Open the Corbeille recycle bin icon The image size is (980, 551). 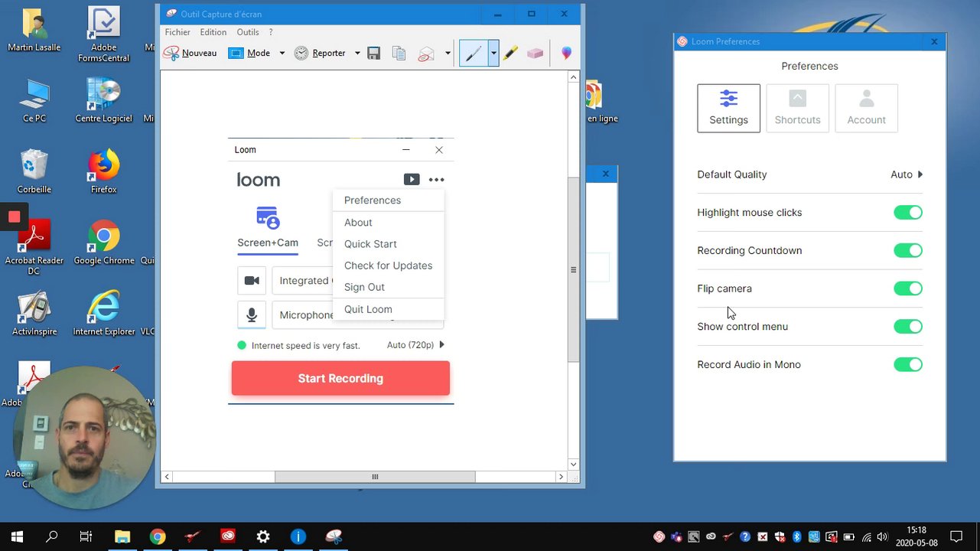[34, 171]
